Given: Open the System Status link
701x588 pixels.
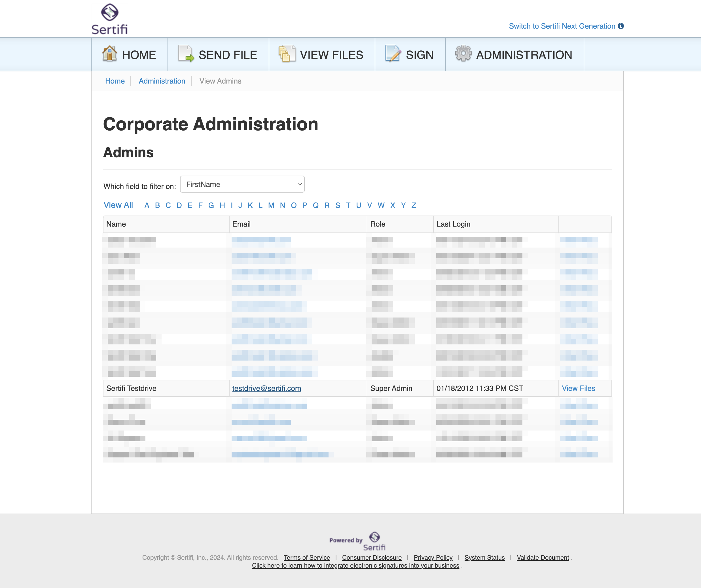Looking at the screenshot, I should tap(484, 557).
